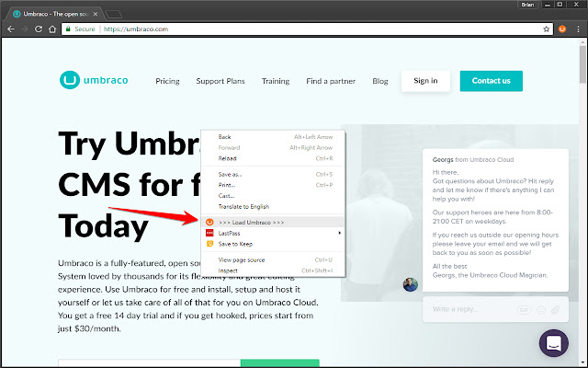Click the page vertical scrollbar thumb
The height and width of the screenshot is (368, 588).
(582, 63)
